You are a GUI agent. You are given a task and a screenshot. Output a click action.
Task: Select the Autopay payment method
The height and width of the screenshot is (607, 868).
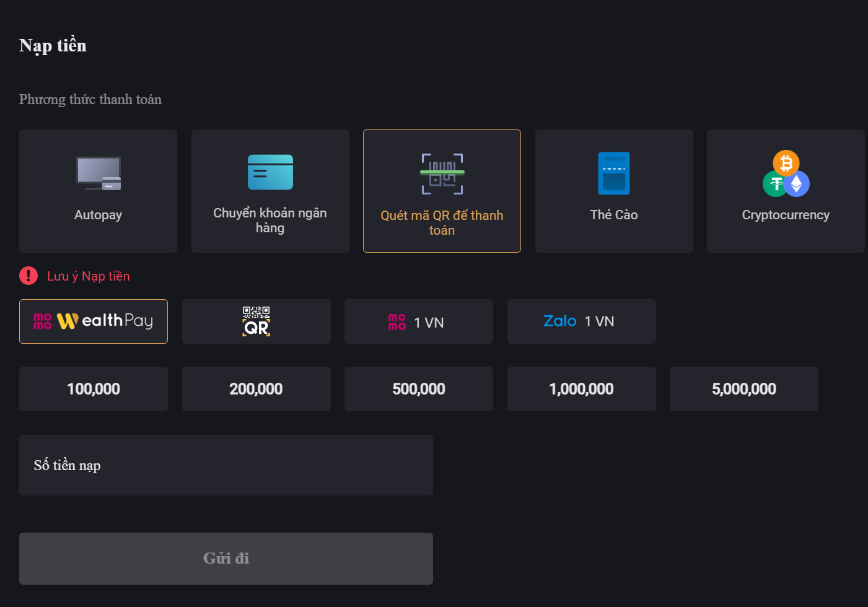(98, 191)
